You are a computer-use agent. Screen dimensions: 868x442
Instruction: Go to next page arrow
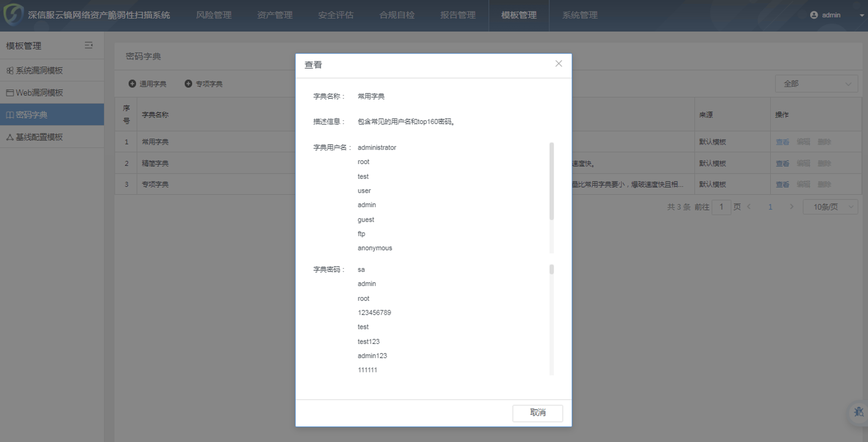pos(792,207)
